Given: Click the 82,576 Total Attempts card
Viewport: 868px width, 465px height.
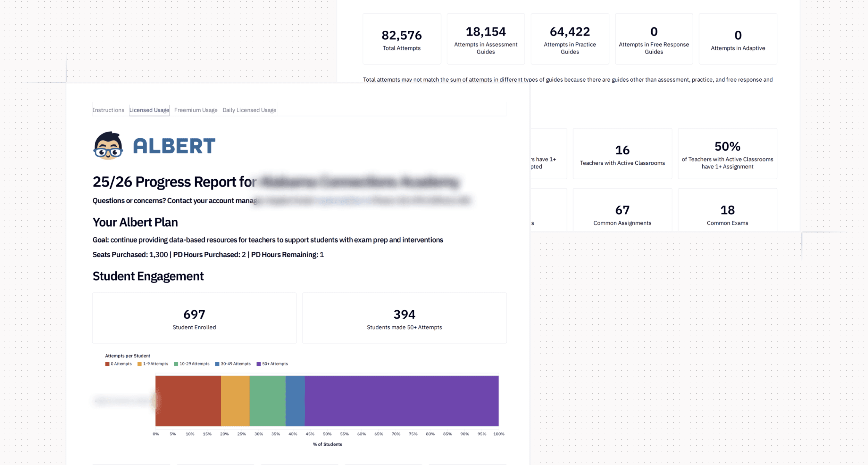Looking at the screenshot, I should coord(402,39).
